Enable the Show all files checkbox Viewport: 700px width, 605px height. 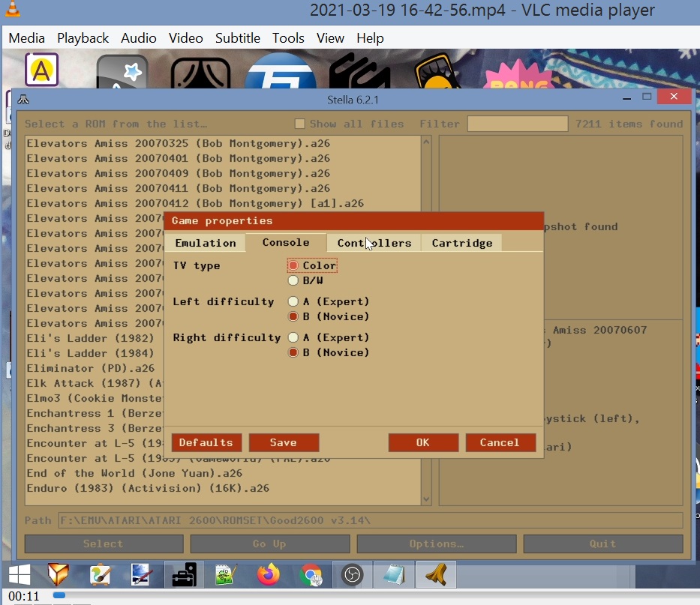[x=299, y=124]
